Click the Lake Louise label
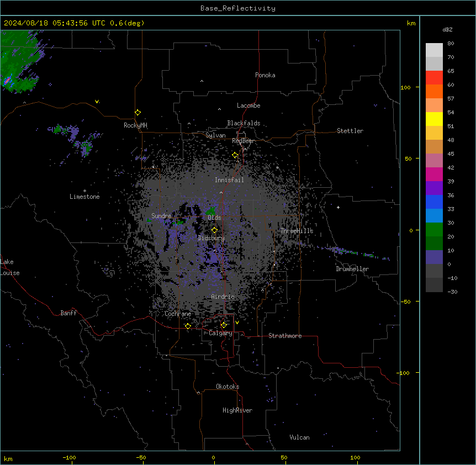Image resolution: width=476 pixels, height=465 pixels. click(10, 267)
